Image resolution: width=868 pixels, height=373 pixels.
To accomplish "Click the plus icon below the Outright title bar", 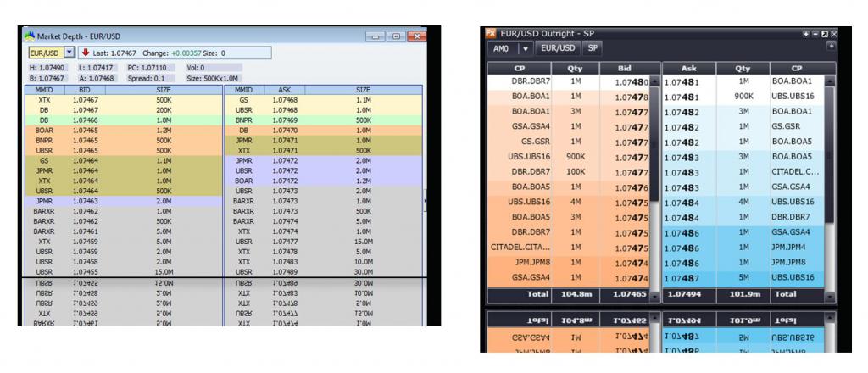I will tap(831, 46).
